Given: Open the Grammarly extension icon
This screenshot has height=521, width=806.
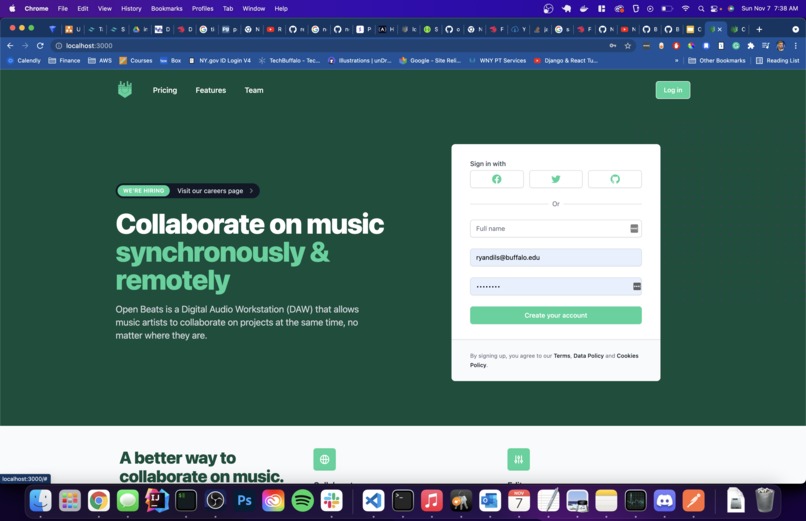Looking at the screenshot, I should click(736, 46).
